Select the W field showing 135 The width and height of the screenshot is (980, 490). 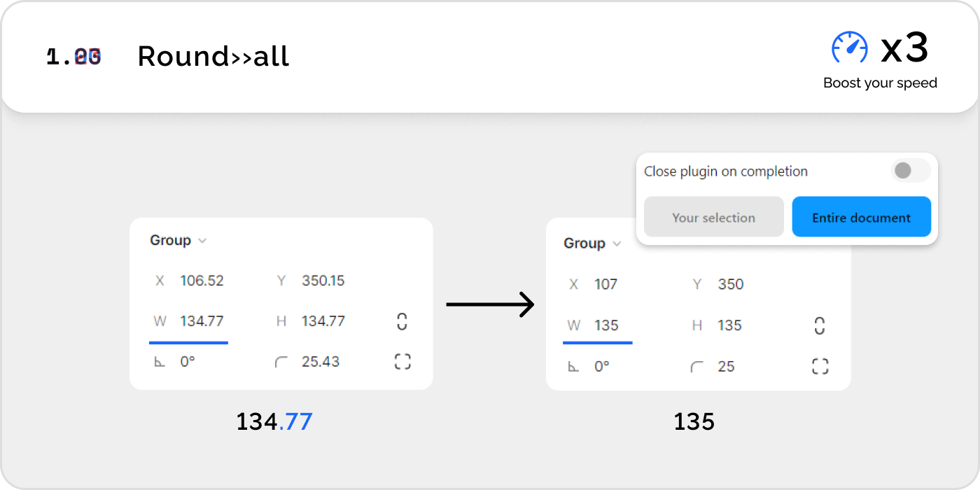598,326
